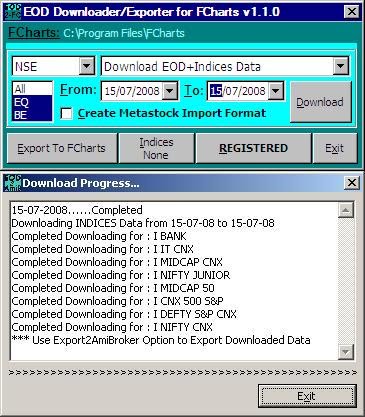The width and height of the screenshot is (365, 417).
Task: Click the 'I DEFTY S&P CNX' completed log line
Action: click(124, 314)
